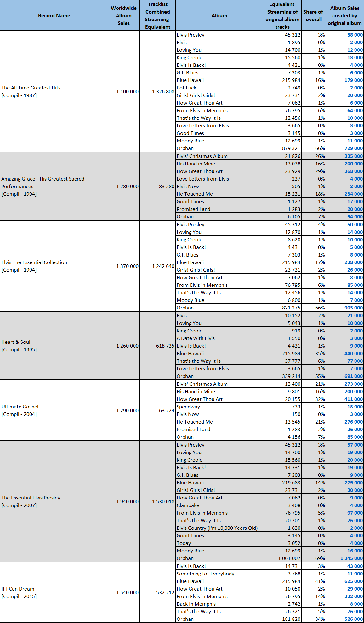
Task: Select streaming equivalent "1 242 640"
Action: pyautogui.click(x=163, y=266)
